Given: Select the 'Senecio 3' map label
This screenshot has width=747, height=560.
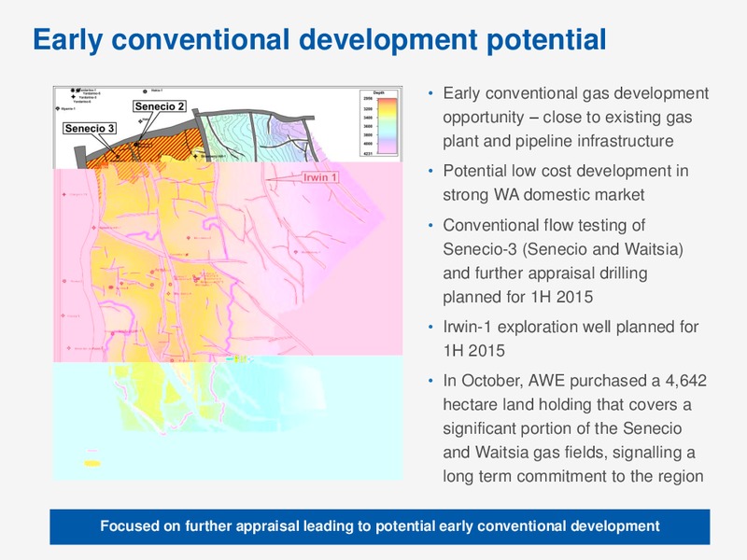Looking at the screenshot, I should pyautogui.click(x=90, y=128).
